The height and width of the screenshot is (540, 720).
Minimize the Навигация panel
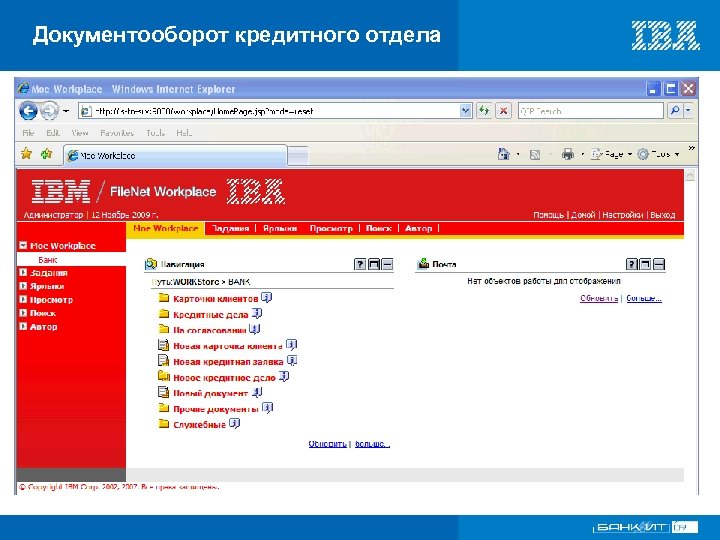click(x=388, y=264)
